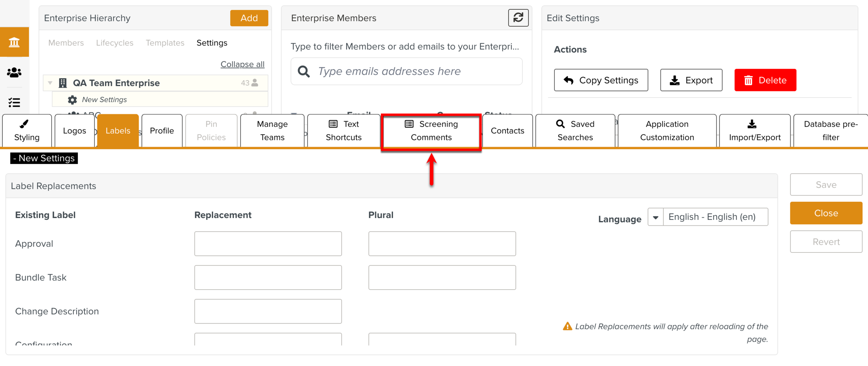Go to the Saved Searches tab
The height and width of the screenshot is (366, 868).
(x=575, y=131)
